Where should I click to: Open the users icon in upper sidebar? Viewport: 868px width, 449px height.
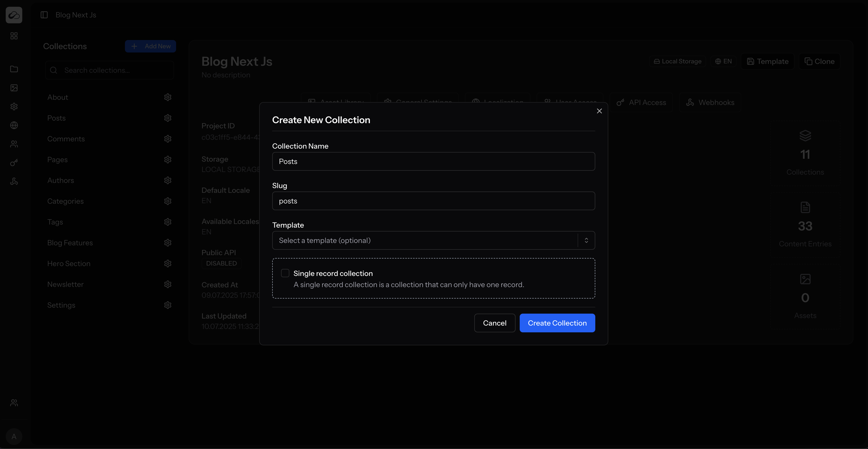pyautogui.click(x=14, y=144)
